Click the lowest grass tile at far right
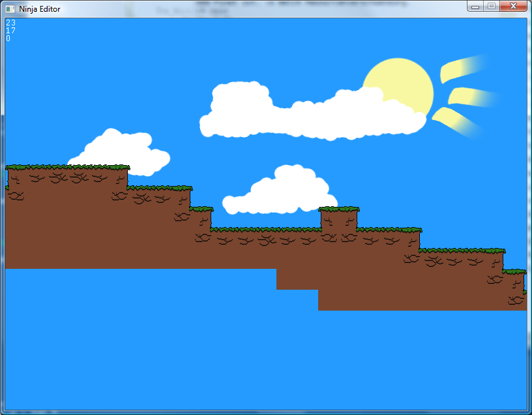532x415 pixels. 514,271
